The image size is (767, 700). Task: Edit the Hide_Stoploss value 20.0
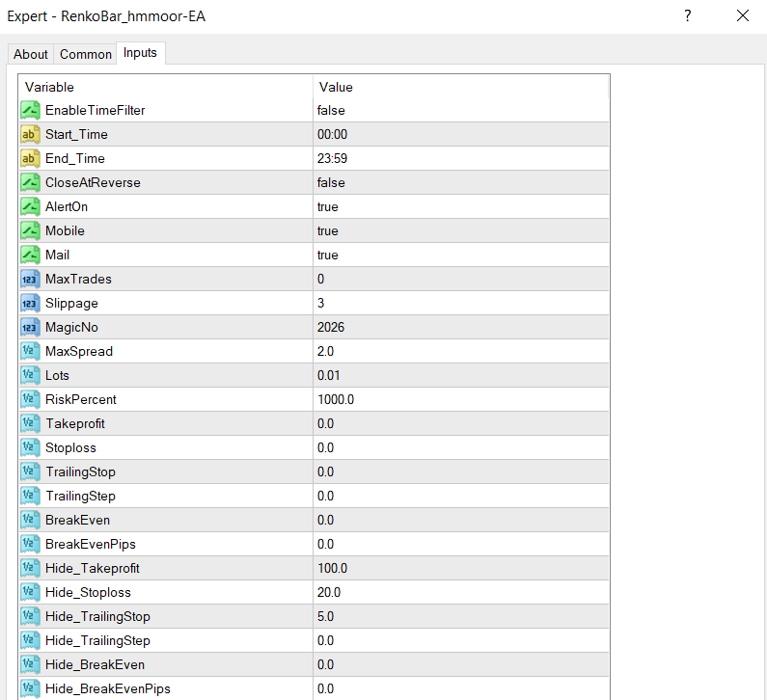tap(461, 592)
